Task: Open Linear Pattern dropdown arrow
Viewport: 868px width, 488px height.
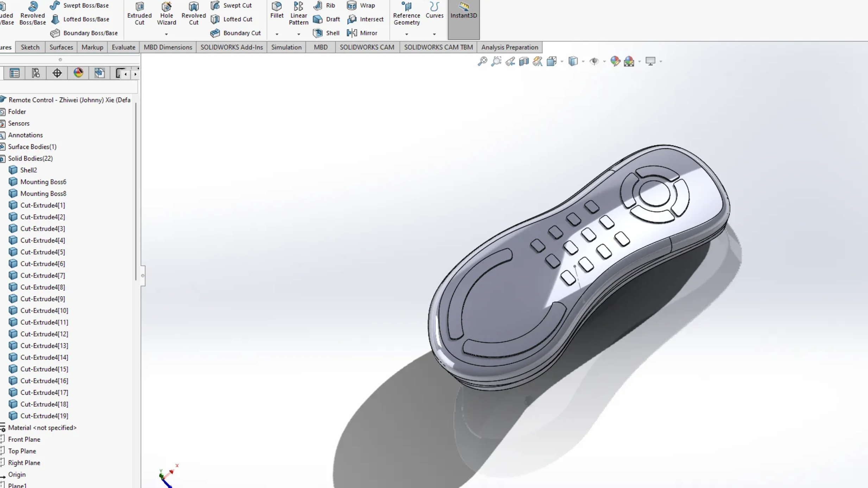Action: coord(298,34)
